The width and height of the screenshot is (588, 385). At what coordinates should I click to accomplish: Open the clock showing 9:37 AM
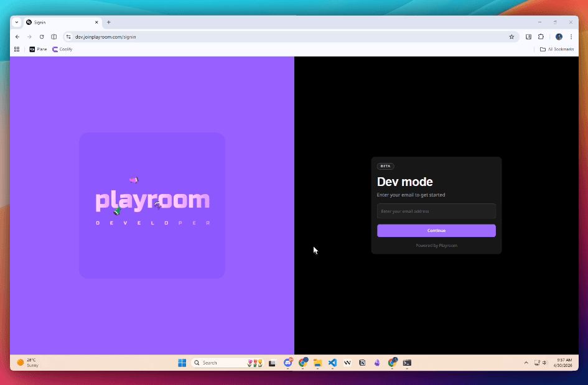click(x=563, y=363)
